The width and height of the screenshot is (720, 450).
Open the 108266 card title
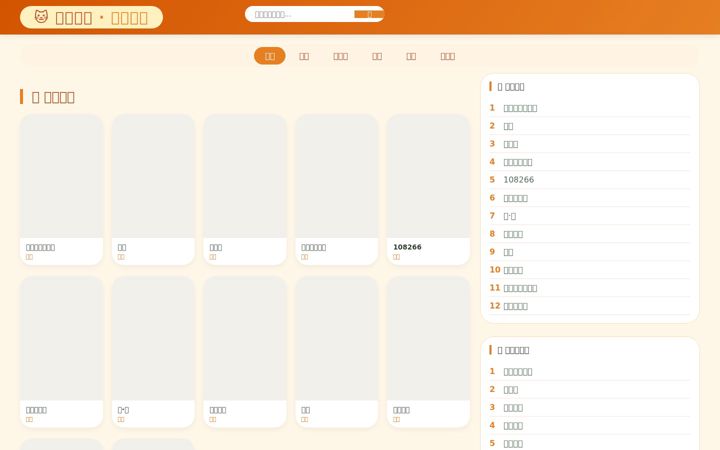pos(407,247)
